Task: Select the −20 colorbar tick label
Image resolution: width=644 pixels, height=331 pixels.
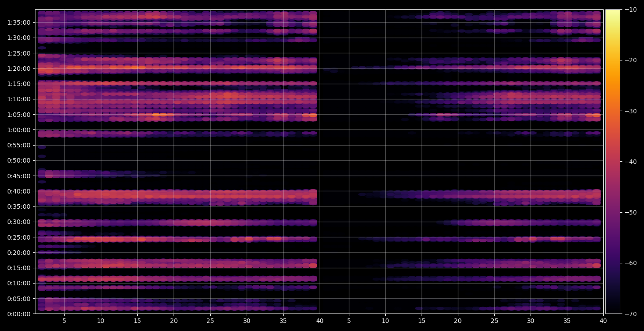Action: coord(631,60)
